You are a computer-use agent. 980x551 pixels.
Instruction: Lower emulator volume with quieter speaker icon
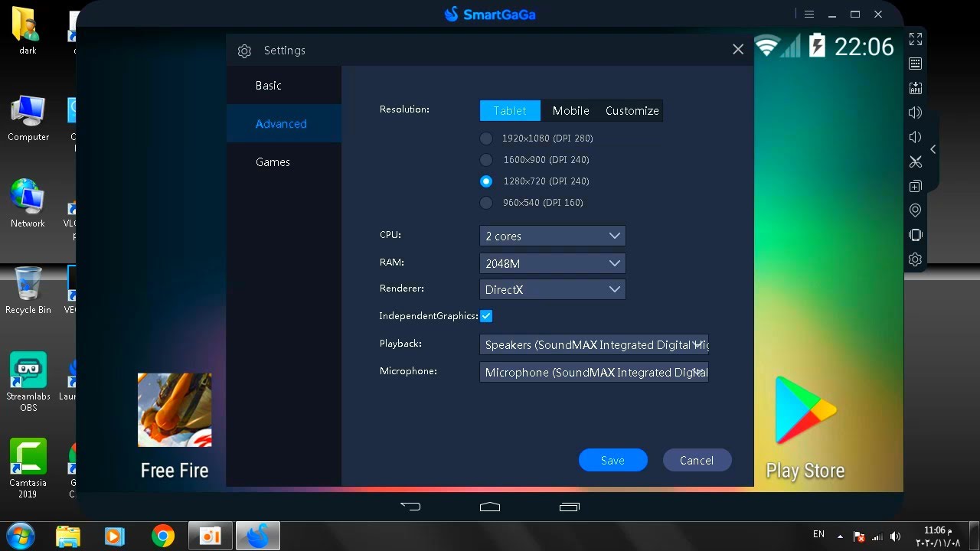click(x=915, y=137)
